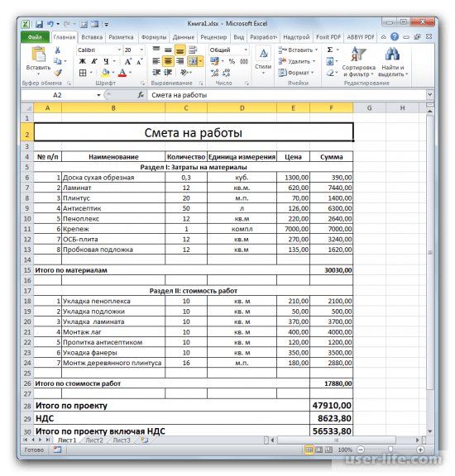Select the Format Painter brush icon
Screen dimensions: 455x476
[57, 73]
